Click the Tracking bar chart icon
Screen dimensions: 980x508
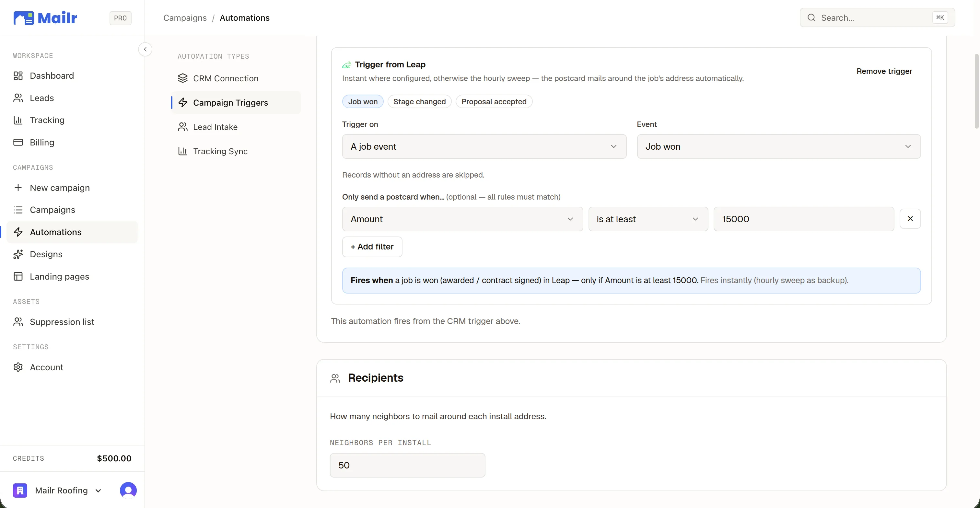(x=18, y=120)
